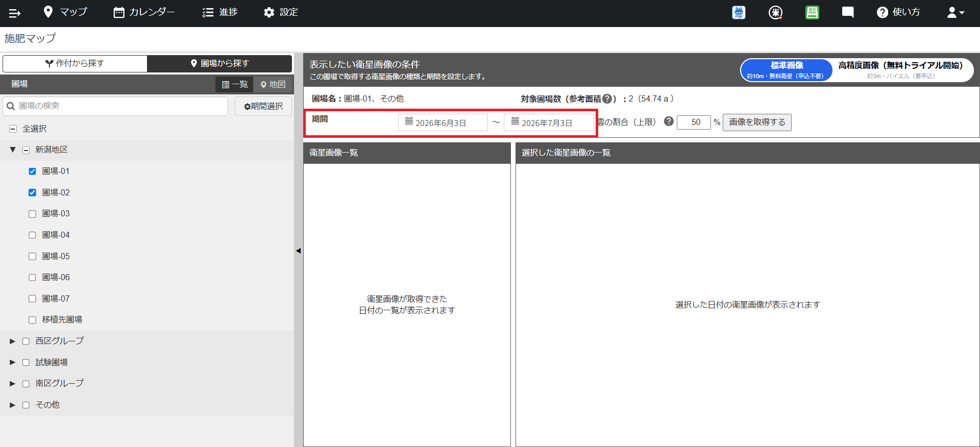Toggle the 新潟地区 checkbox
This screenshot has width=980, height=447.
point(26,150)
